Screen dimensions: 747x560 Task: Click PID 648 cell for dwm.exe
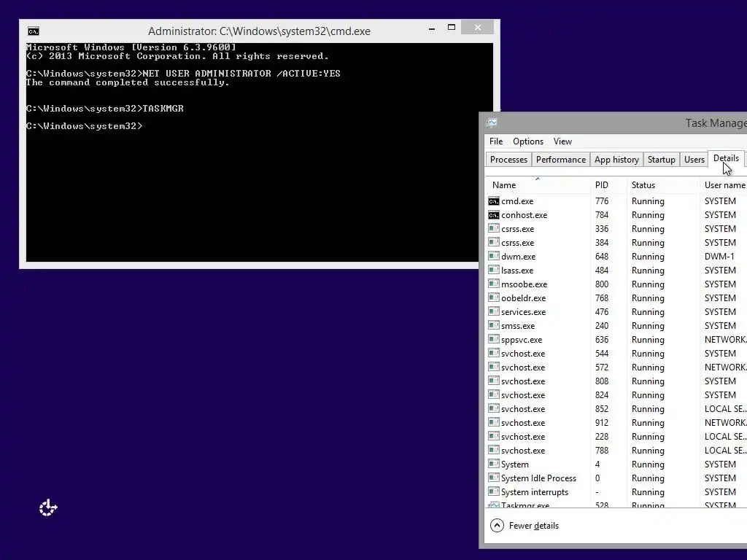click(x=602, y=256)
